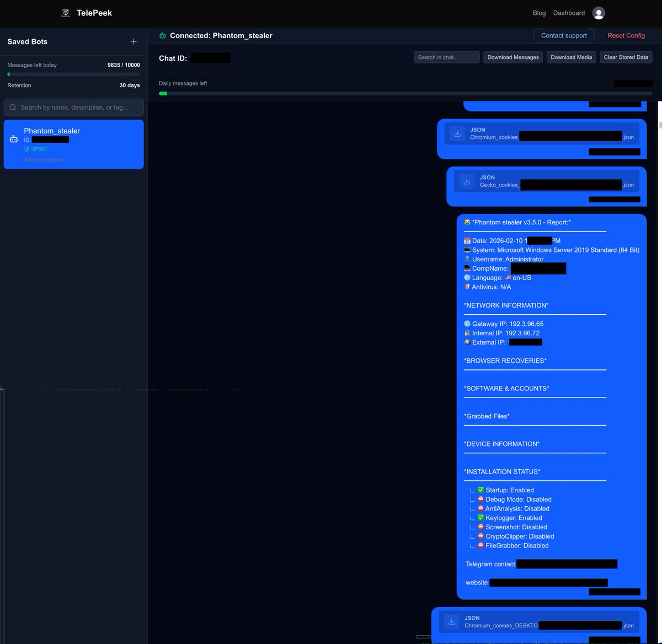
Task: Open the Blog page
Action: (x=539, y=13)
